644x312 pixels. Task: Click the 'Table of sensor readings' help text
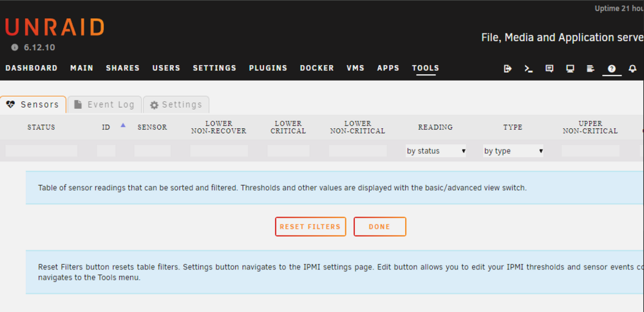282,188
